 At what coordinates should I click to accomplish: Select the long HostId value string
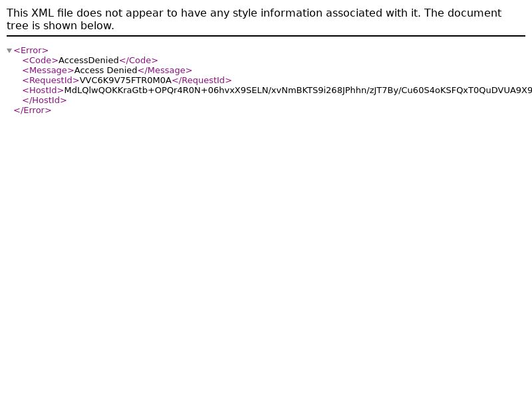298,90
